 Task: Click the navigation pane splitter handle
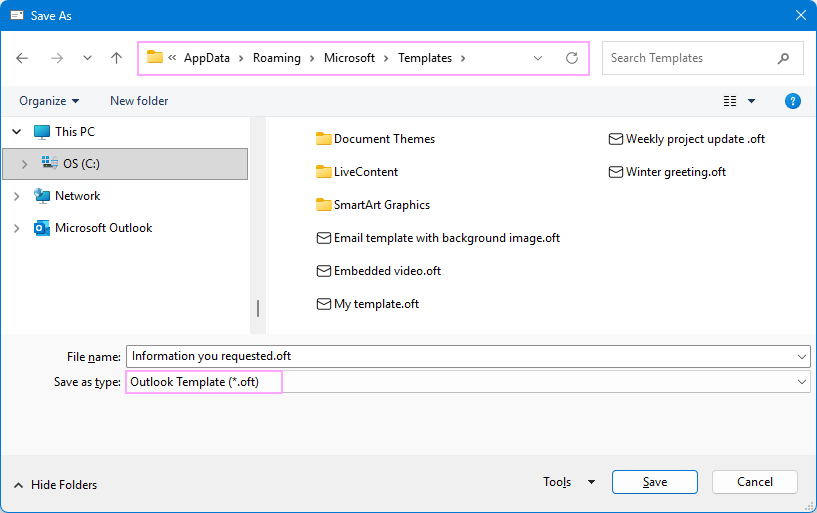(x=258, y=308)
